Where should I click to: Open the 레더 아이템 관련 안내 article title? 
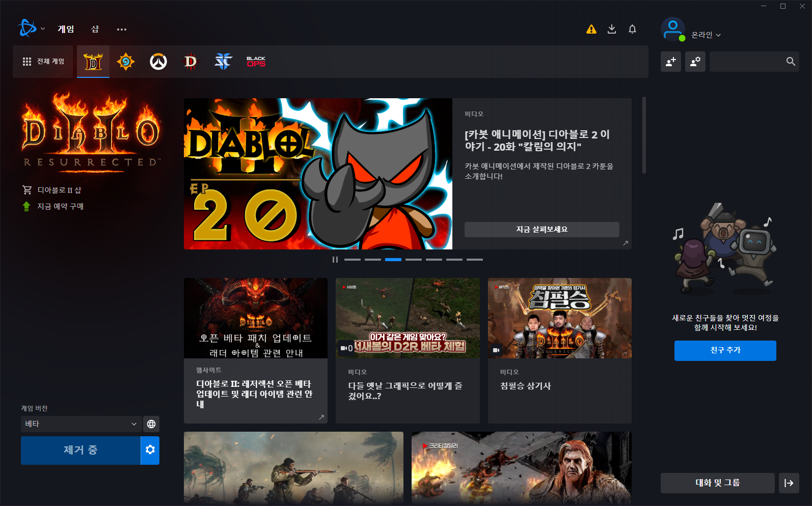254,394
